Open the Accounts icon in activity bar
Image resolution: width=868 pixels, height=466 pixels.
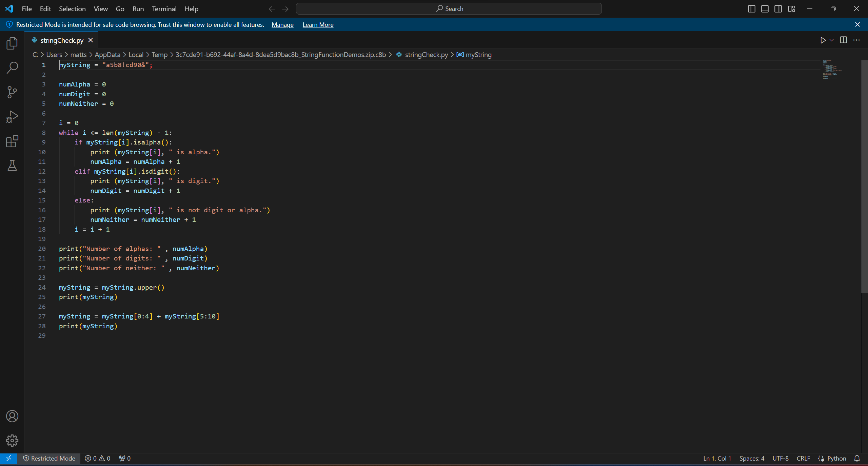pyautogui.click(x=12, y=416)
